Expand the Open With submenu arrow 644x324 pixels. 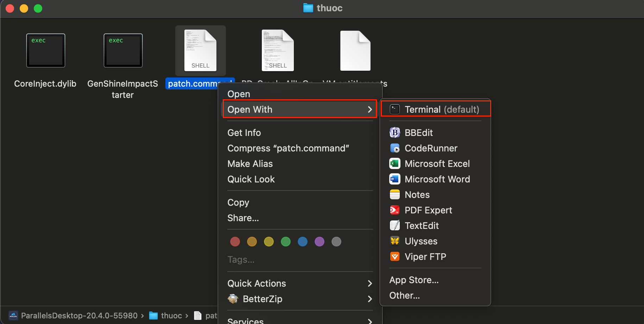pyautogui.click(x=370, y=110)
